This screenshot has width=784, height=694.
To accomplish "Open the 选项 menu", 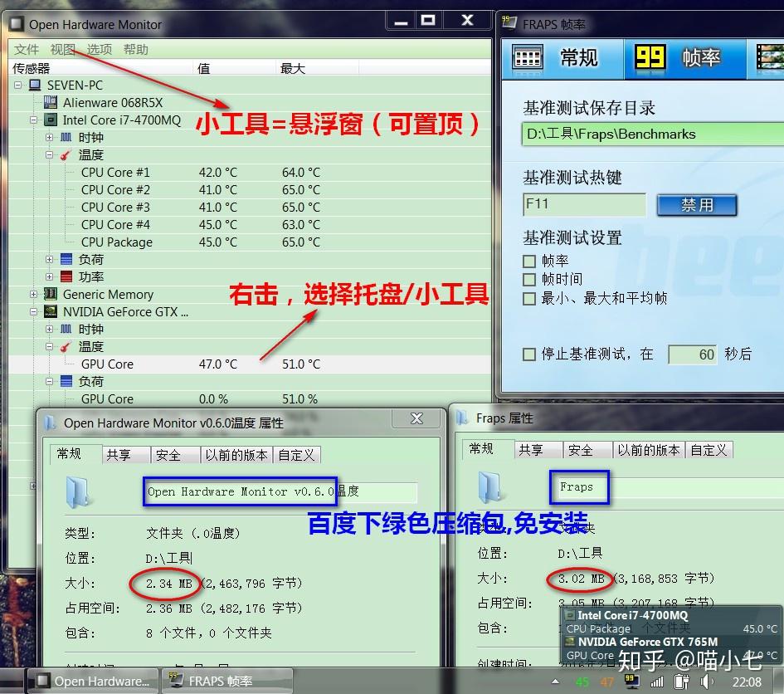I will coord(100,50).
